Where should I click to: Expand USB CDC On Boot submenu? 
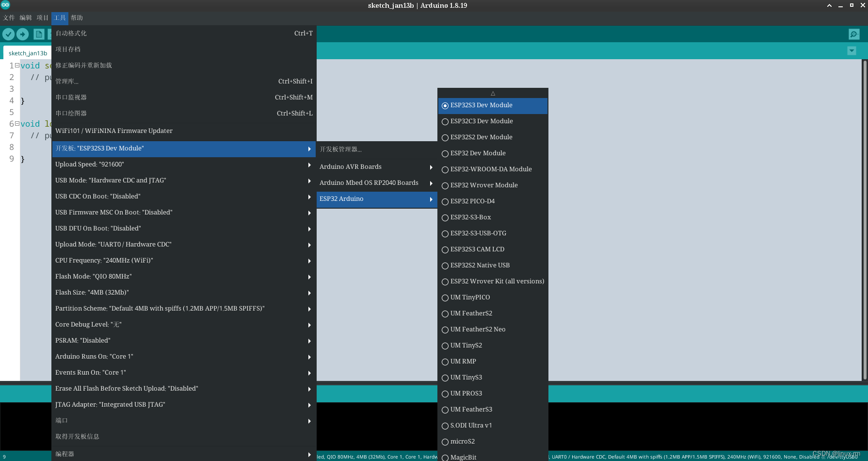[184, 197]
